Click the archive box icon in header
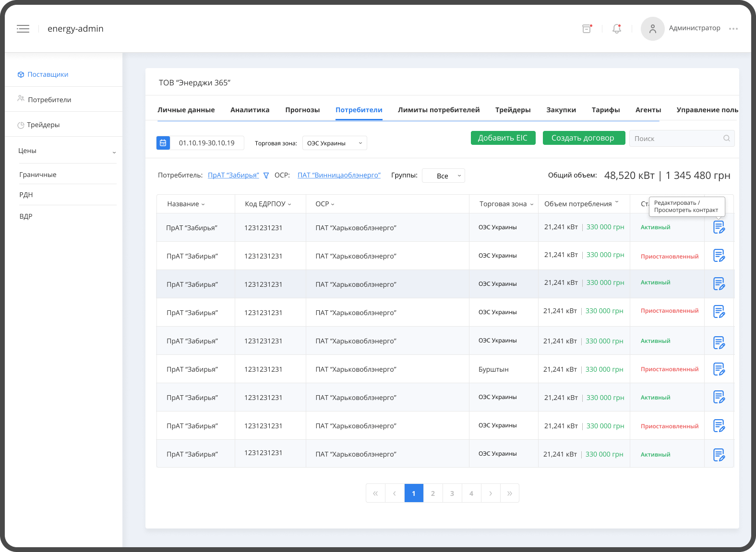 587,29
